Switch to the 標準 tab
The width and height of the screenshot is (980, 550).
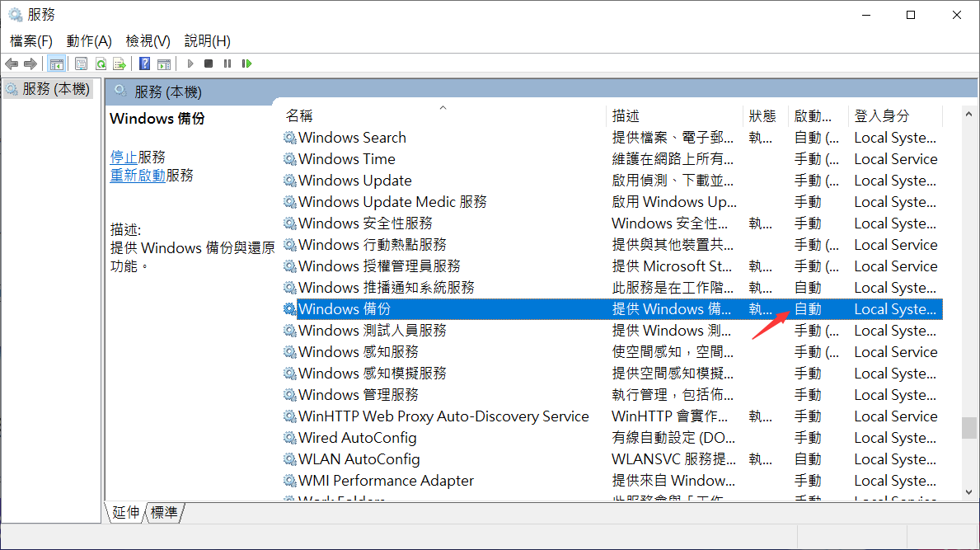164,513
